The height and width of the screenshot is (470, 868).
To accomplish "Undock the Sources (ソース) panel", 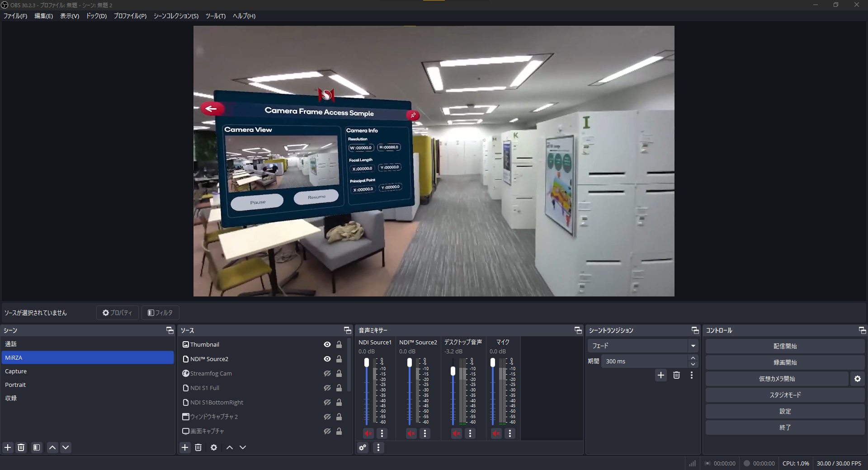I will (x=348, y=330).
